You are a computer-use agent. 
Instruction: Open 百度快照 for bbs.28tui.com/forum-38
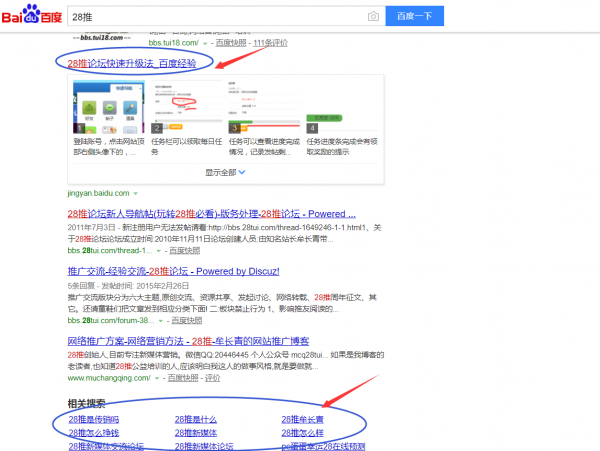[x=187, y=321]
